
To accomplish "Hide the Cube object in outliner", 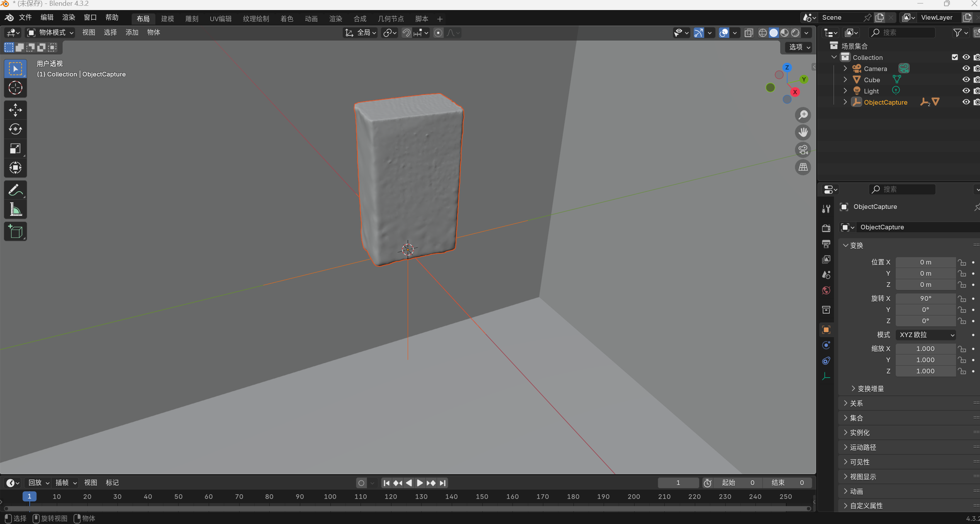I will [966, 80].
